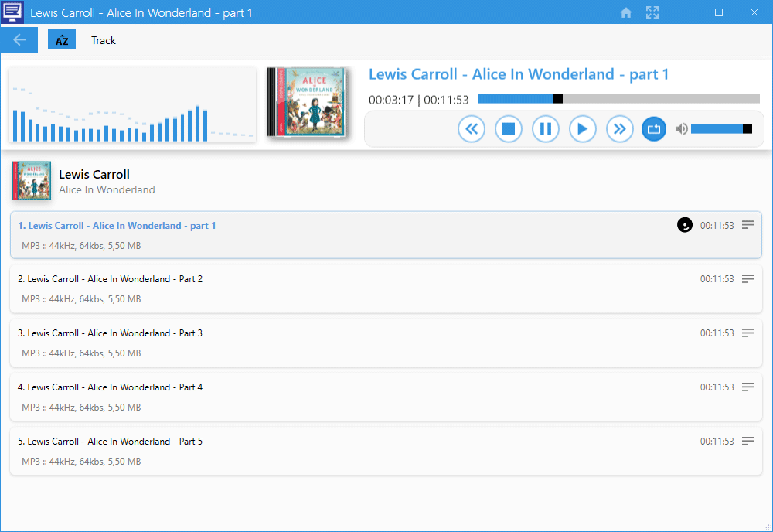This screenshot has height=532, width=773.
Task: Skip to previous track with rewind button
Action: coord(472,129)
